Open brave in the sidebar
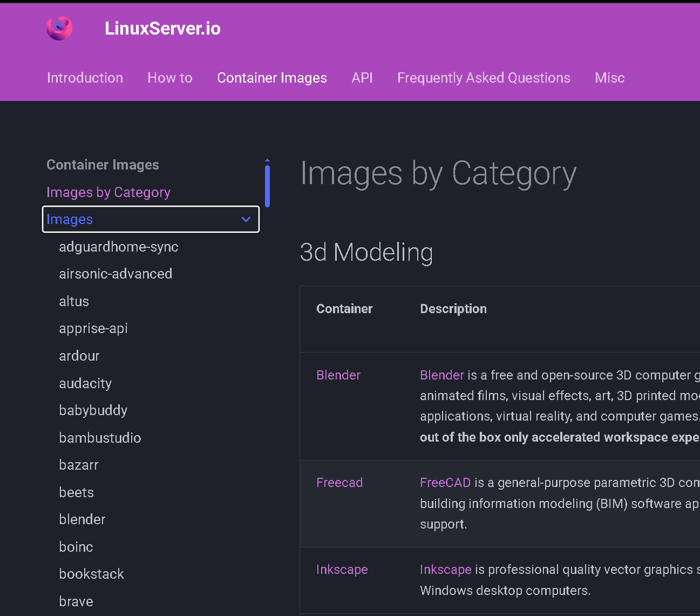700x616 pixels. 76,601
